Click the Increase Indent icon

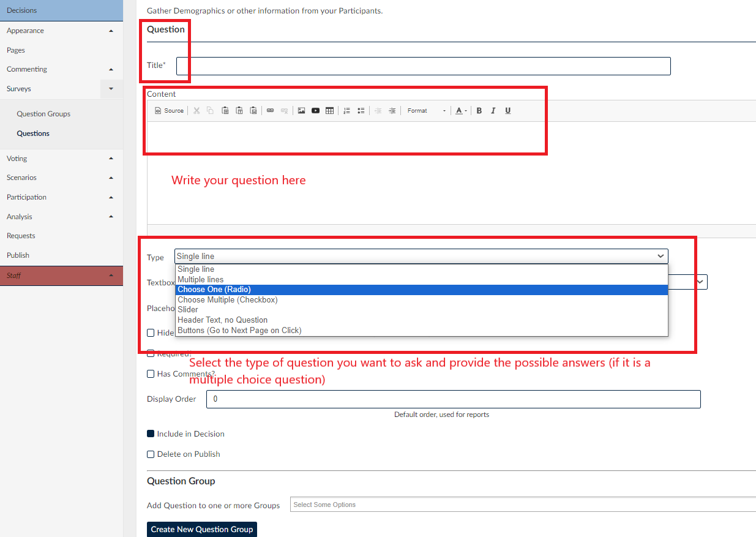(392, 111)
